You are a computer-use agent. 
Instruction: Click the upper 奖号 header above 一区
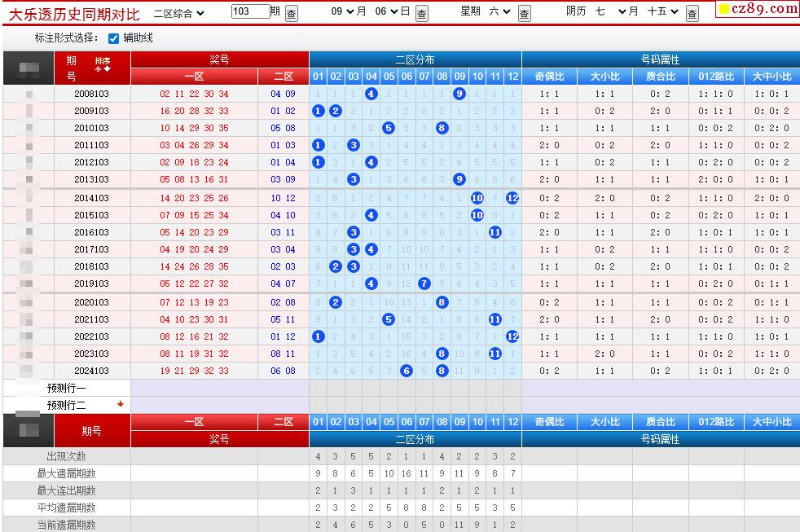pos(219,59)
